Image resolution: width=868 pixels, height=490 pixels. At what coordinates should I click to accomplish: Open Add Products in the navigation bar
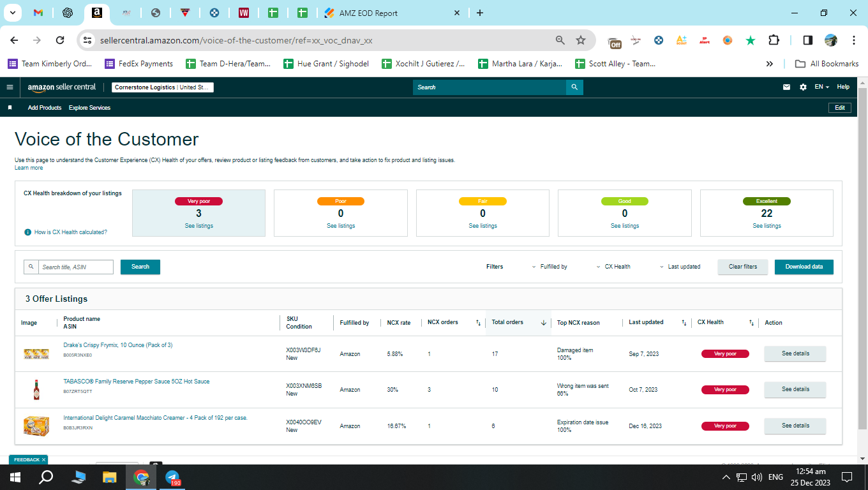pyautogui.click(x=45, y=108)
